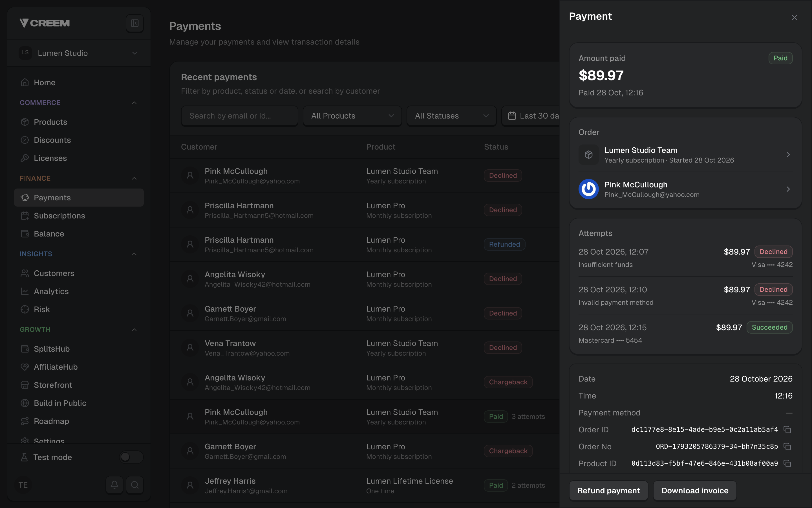Image resolution: width=812 pixels, height=508 pixels.
Task: Click the Refunded status badge
Action: [504, 244]
